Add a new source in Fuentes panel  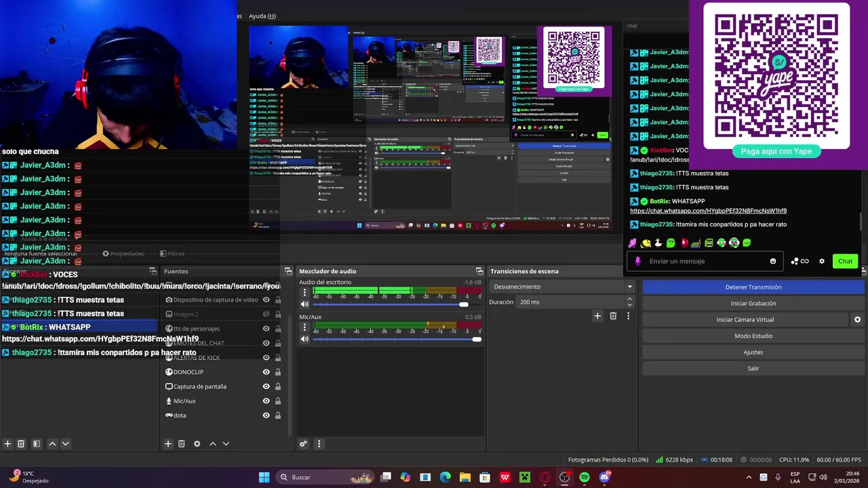(168, 444)
